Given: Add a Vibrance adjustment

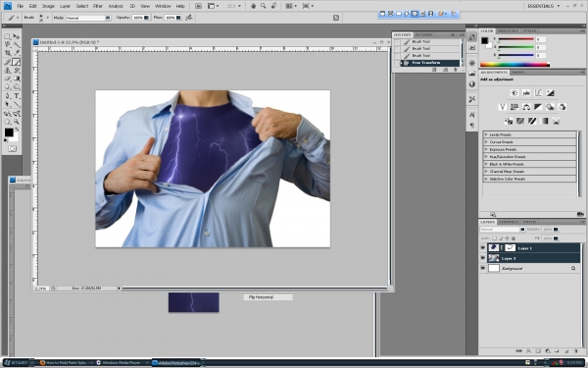Looking at the screenshot, I should tap(503, 107).
